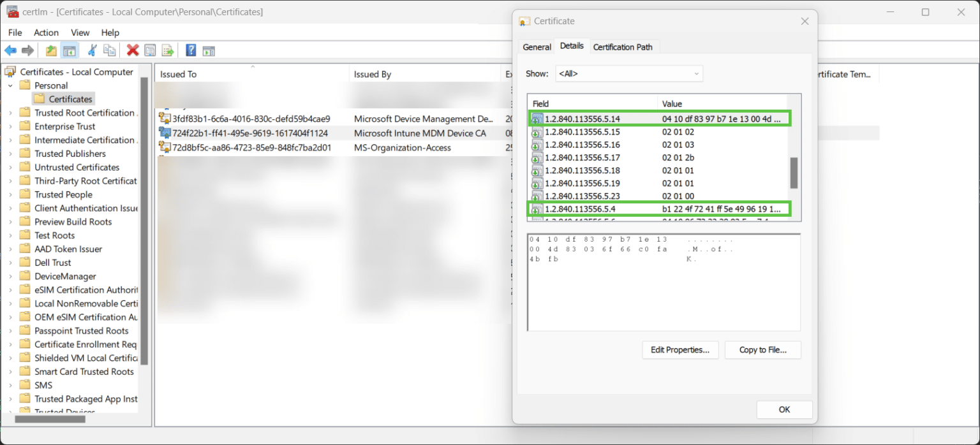Toggle the Show/Hide Action Pane icon

tap(209, 50)
